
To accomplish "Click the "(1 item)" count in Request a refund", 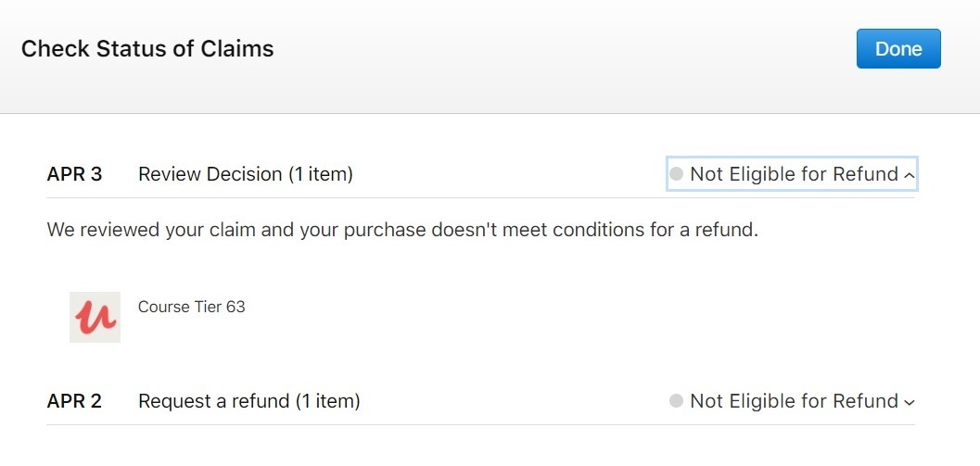I will coord(327,401).
